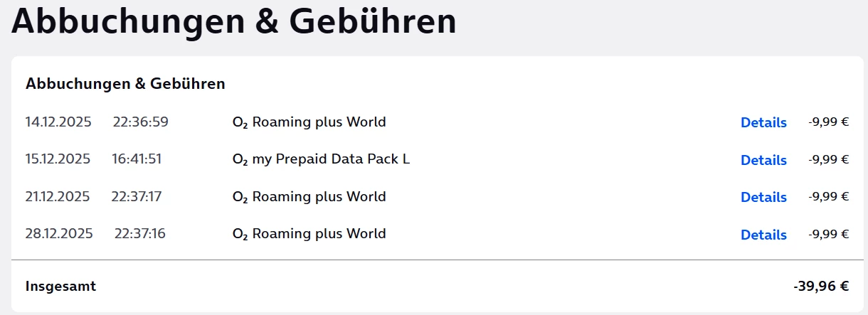
Task: Open Details for the 21.12.2025 roaming charge
Action: coord(763,197)
